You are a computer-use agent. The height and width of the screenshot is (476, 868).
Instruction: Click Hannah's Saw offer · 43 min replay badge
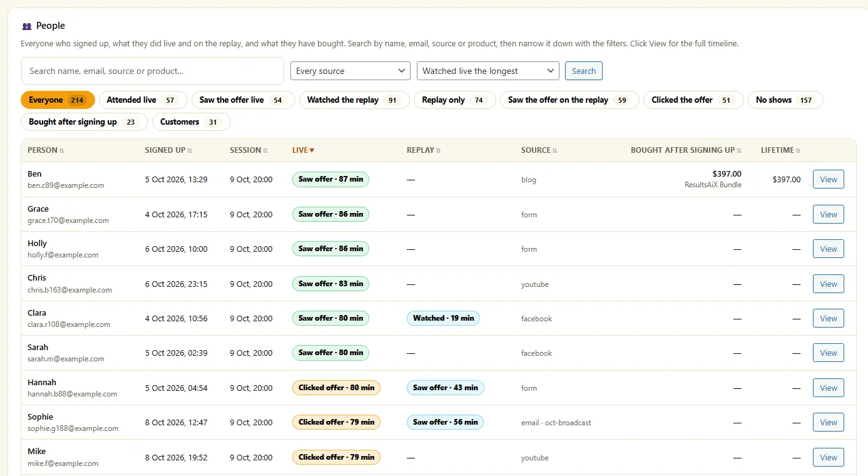click(x=445, y=388)
